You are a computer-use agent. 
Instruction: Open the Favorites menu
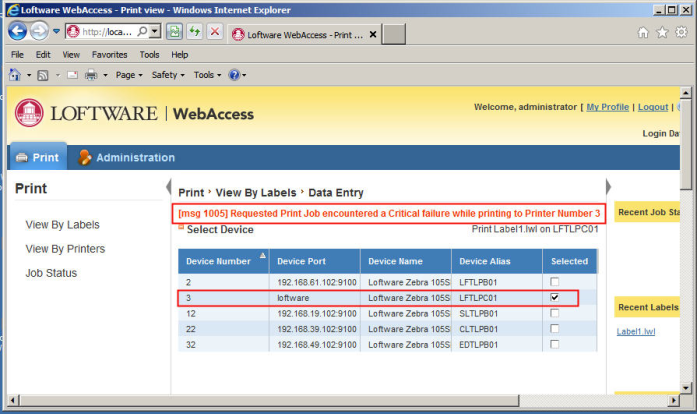point(109,55)
